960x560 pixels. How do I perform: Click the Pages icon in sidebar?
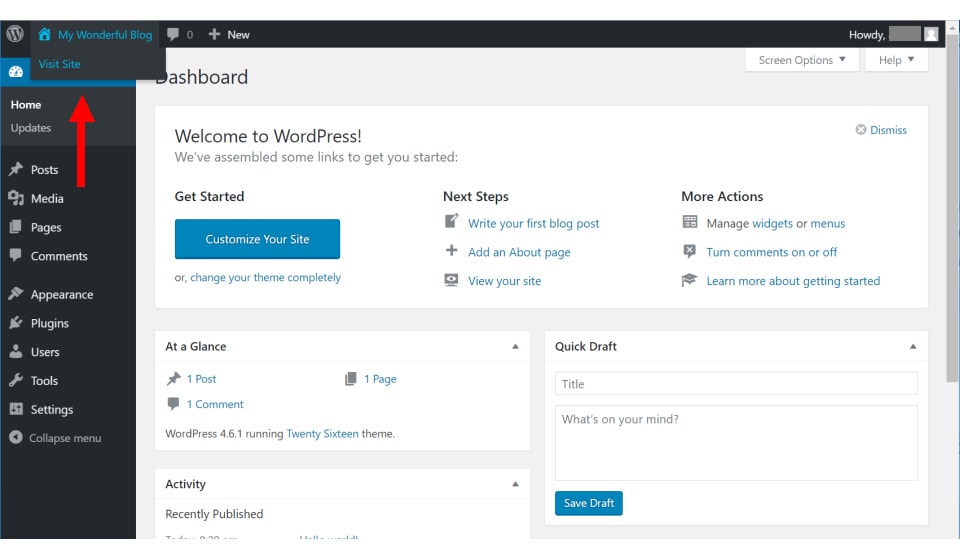pos(16,227)
